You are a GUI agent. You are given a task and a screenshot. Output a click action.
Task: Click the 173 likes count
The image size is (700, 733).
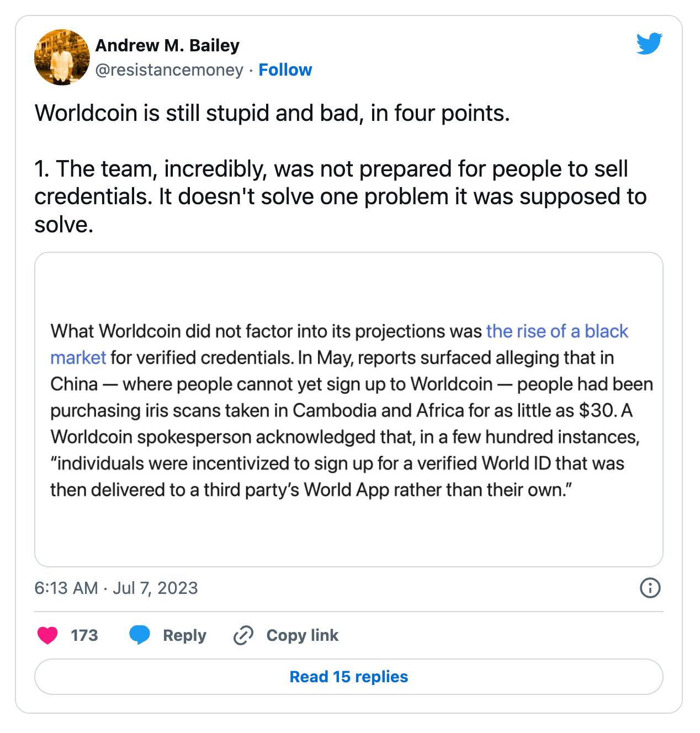point(84,635)
